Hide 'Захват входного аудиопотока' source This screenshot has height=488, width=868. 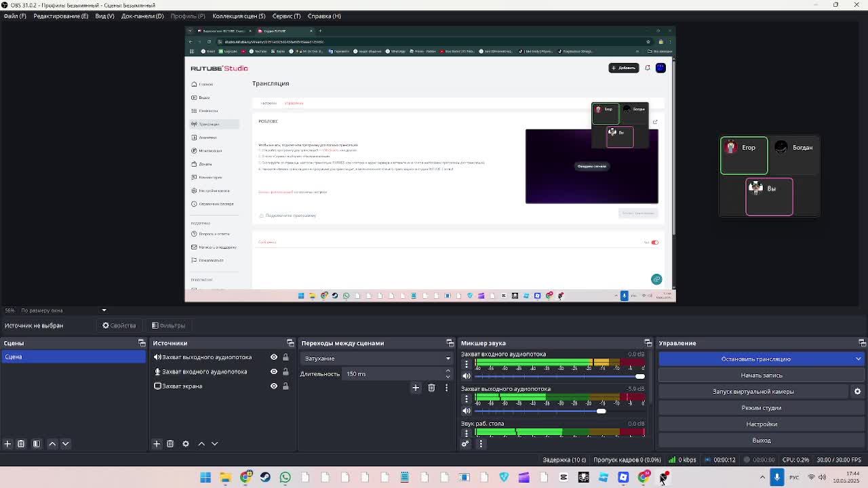point(274,371)
